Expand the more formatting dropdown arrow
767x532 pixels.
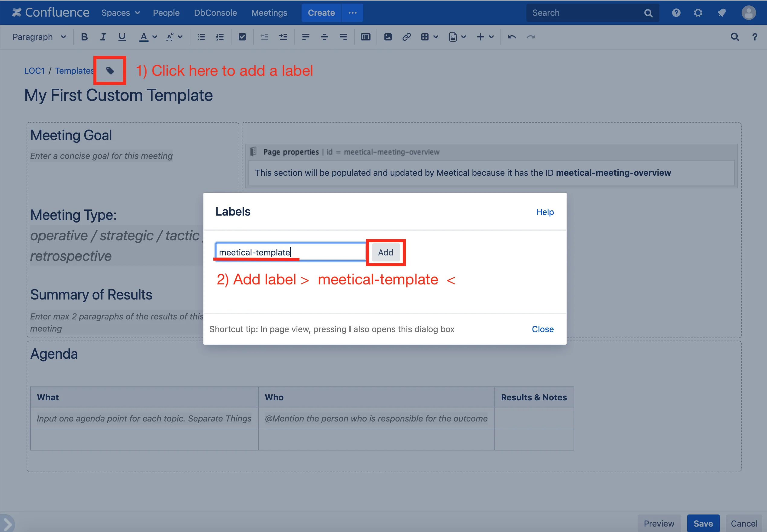tap(180, 37)
